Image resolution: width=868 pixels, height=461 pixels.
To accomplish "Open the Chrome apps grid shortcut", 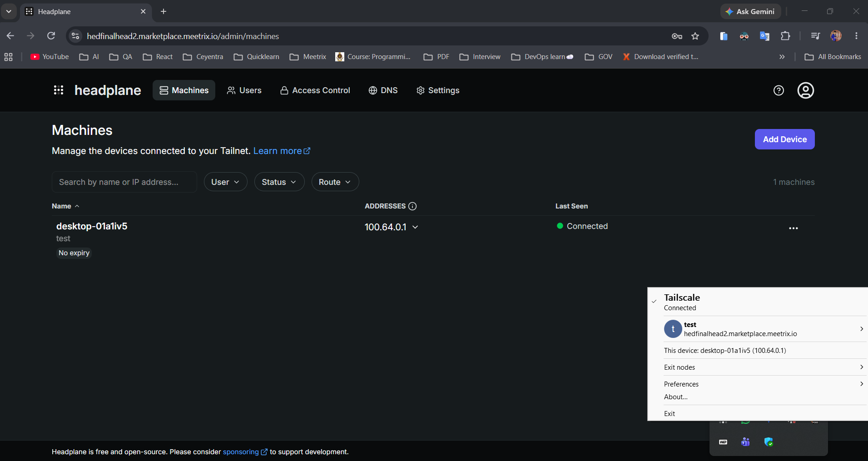I will click(x=8, y=57).
